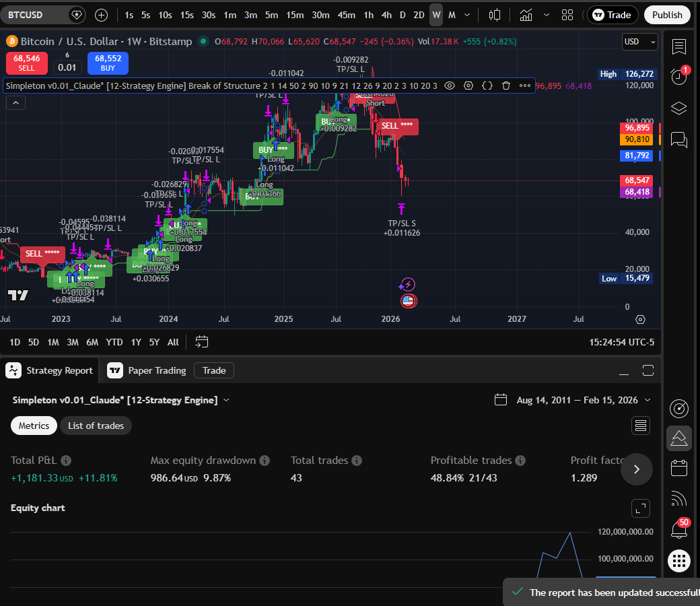Click the Publish button
This screenshot has width=700, height=606.
coord(667,15)
